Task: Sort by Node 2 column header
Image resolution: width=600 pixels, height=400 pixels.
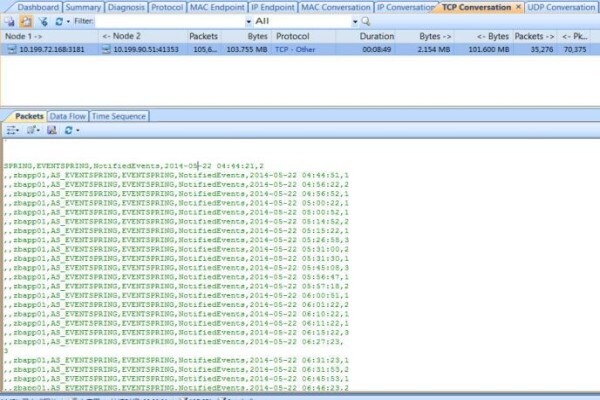Action: [143, 36]
